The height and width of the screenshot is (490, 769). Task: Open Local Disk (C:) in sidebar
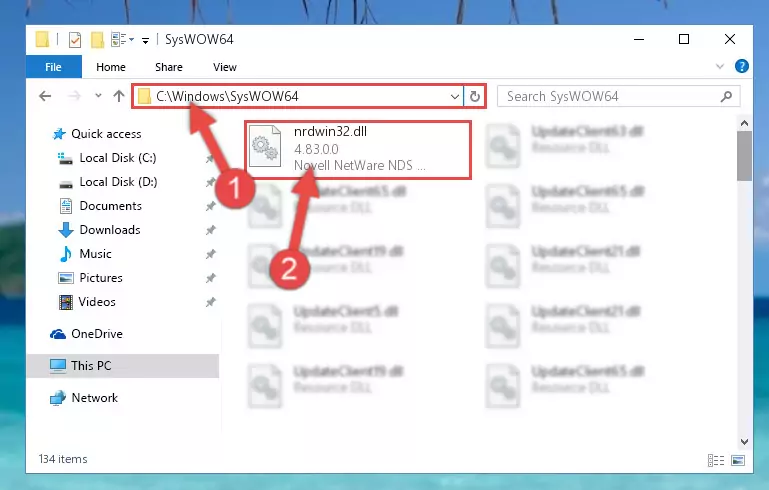118,158
